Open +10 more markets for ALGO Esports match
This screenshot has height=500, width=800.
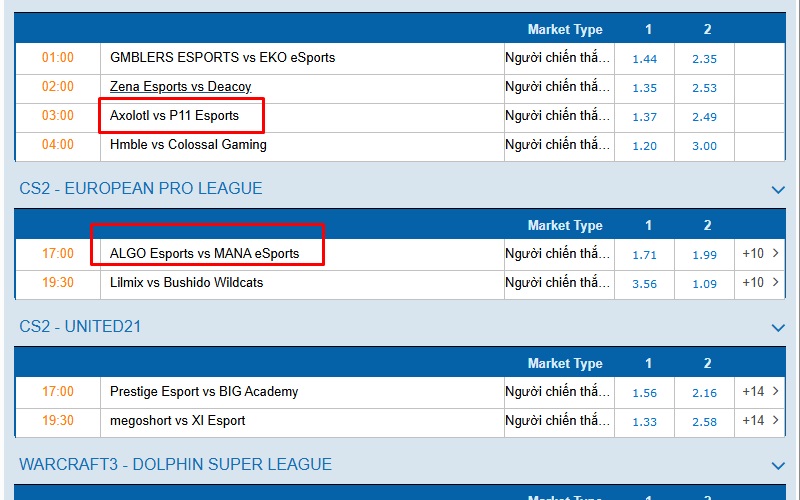coord(760,254)
